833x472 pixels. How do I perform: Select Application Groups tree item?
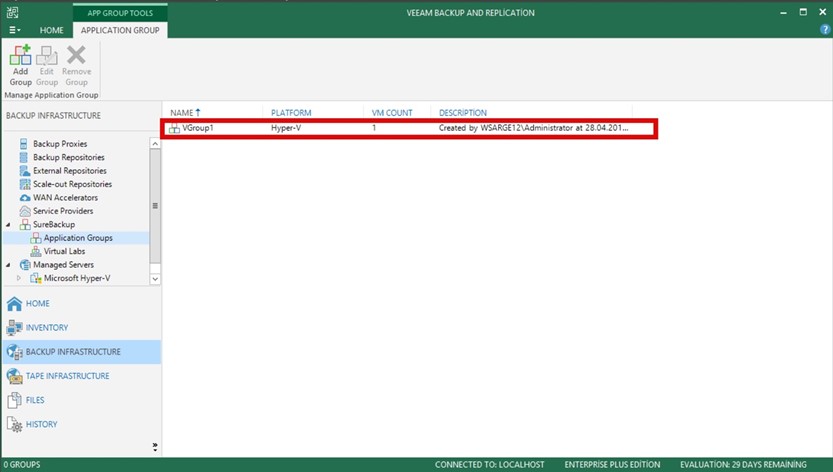pos(78,238)
